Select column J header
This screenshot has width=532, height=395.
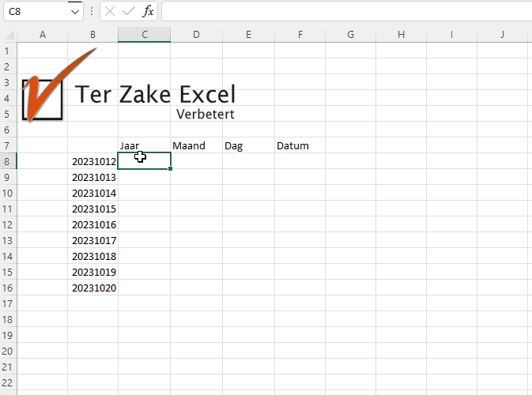502,35
